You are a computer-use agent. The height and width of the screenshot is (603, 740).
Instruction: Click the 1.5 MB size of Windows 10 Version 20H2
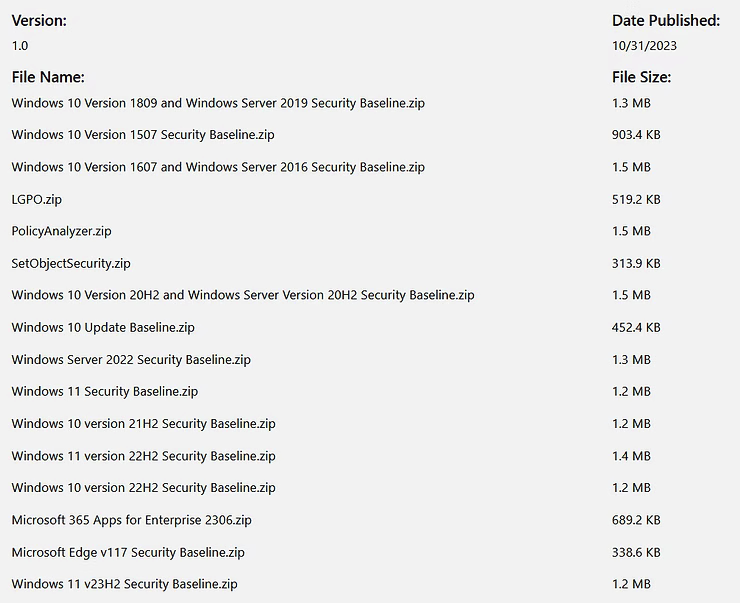tap(631, 295)
